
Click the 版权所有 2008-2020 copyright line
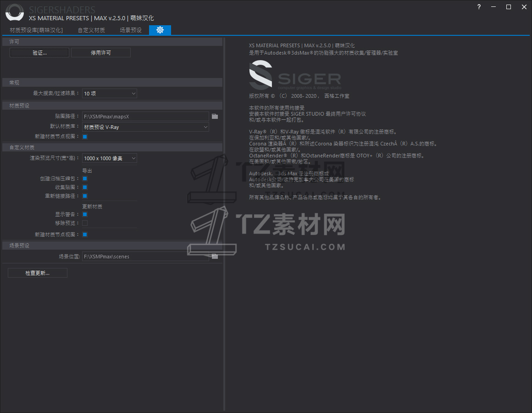299,96
